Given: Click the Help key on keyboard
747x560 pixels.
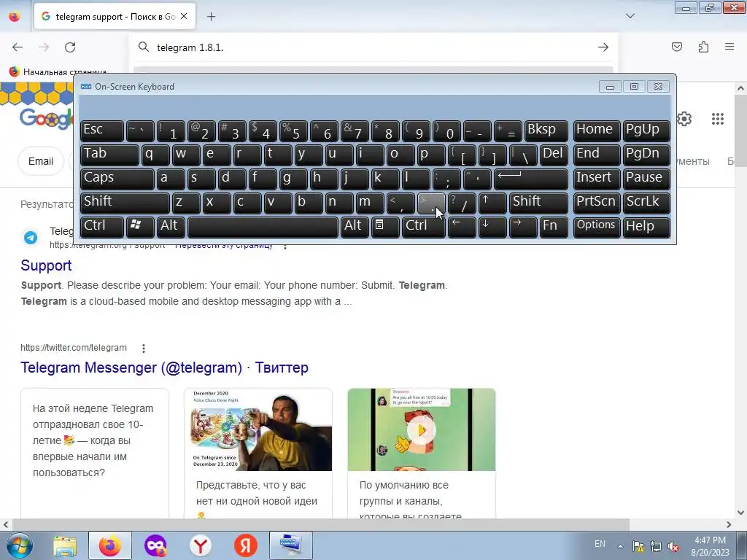Looking at the screenshot, I should tap(646, 227).
